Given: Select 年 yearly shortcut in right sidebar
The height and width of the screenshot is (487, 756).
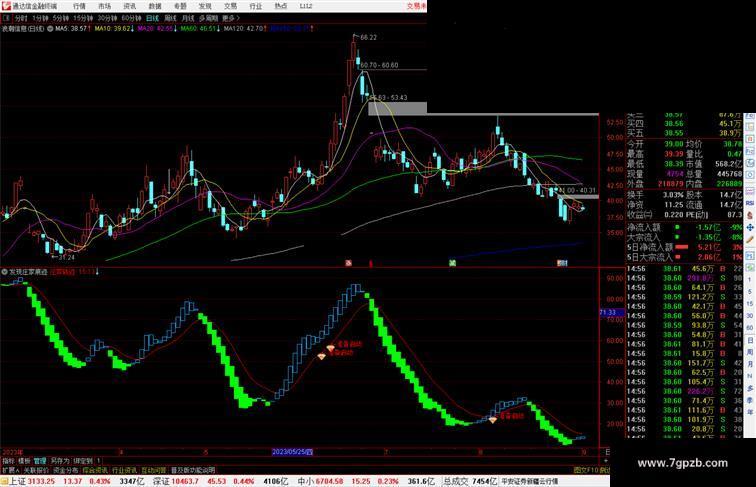Looking at the screenshot, I should [x=750, y=412].
